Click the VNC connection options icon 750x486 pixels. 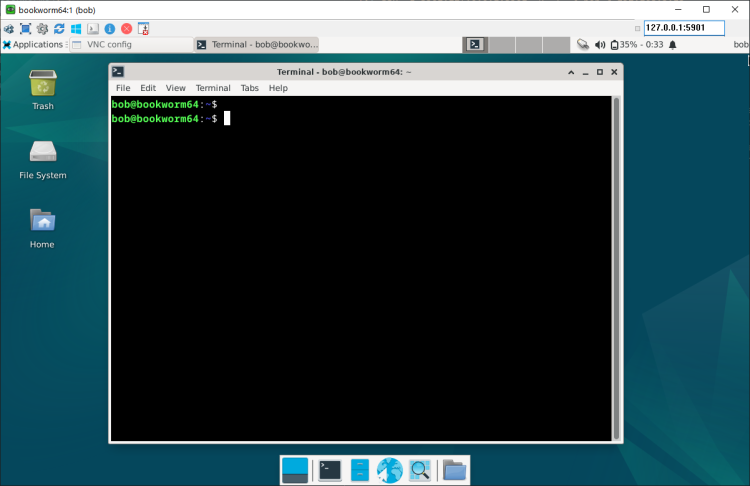point(9,29)
